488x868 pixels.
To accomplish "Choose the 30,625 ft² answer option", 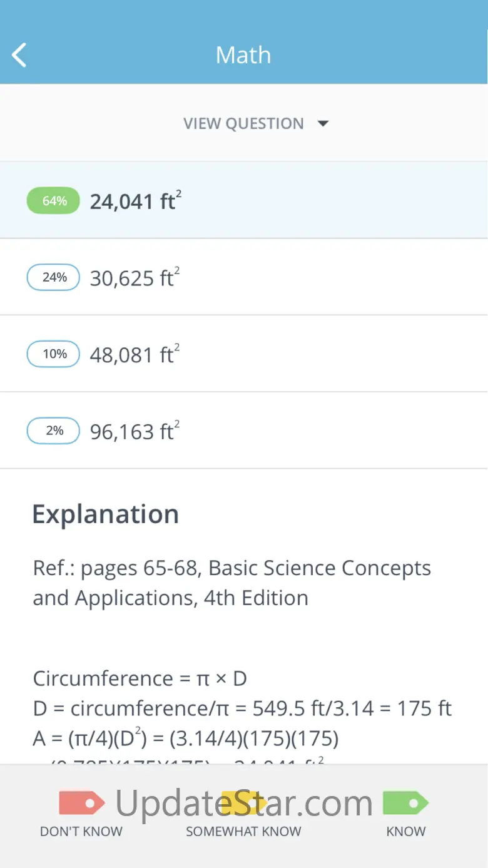I will pos(135,277).
